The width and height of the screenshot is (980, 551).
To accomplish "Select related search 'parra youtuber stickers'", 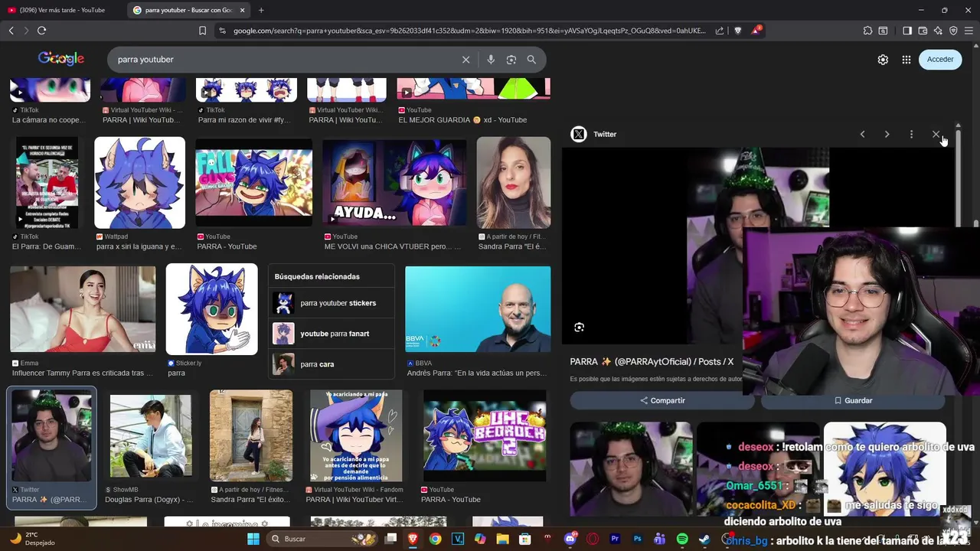I will point(331,303).
